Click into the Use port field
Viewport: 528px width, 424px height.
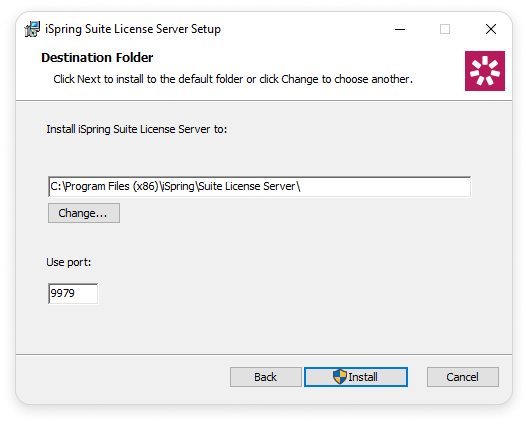73,293
